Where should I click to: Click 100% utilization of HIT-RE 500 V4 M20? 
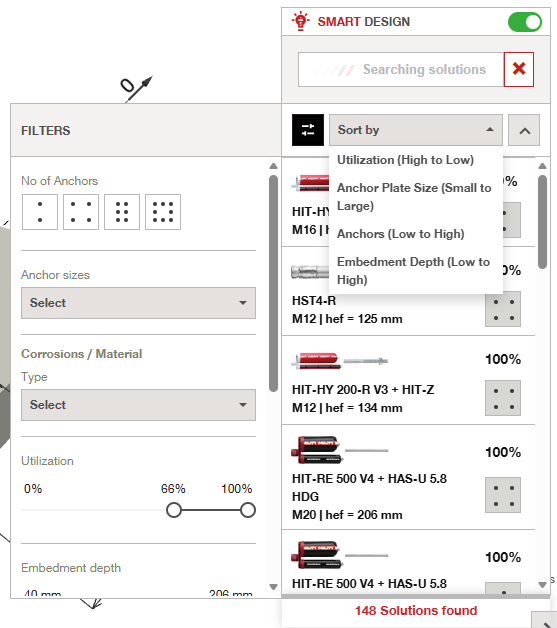coord(503,452)
